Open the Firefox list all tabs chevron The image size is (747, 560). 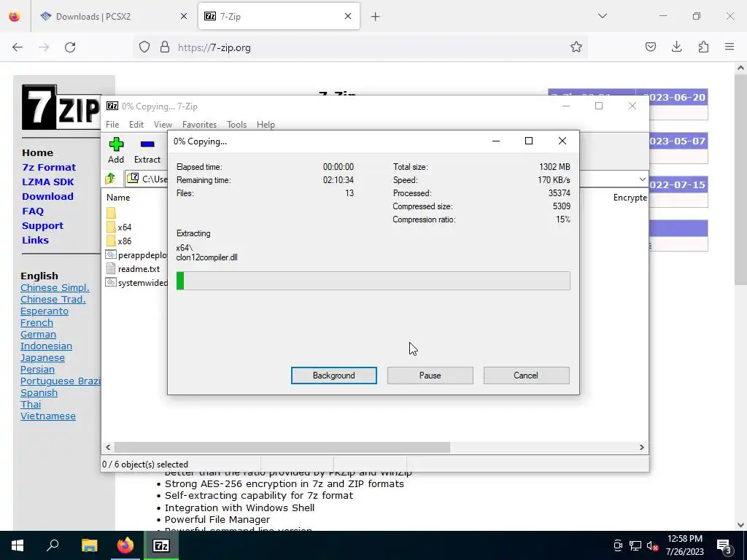(602, 16)
